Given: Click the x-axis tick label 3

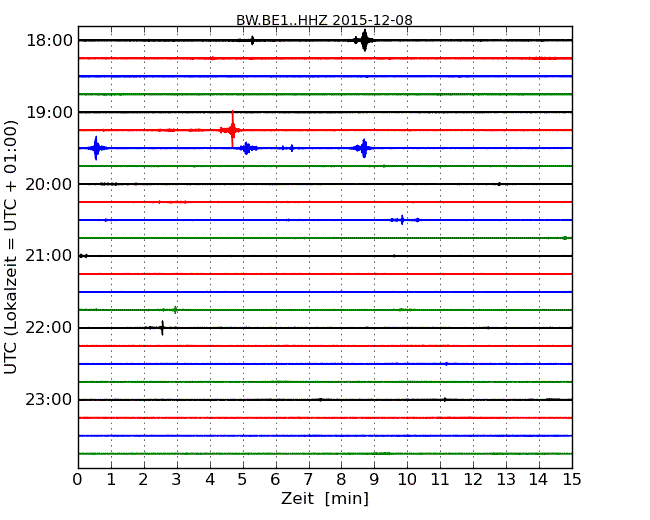Looking at the screenshot, I should pos(177,479).
